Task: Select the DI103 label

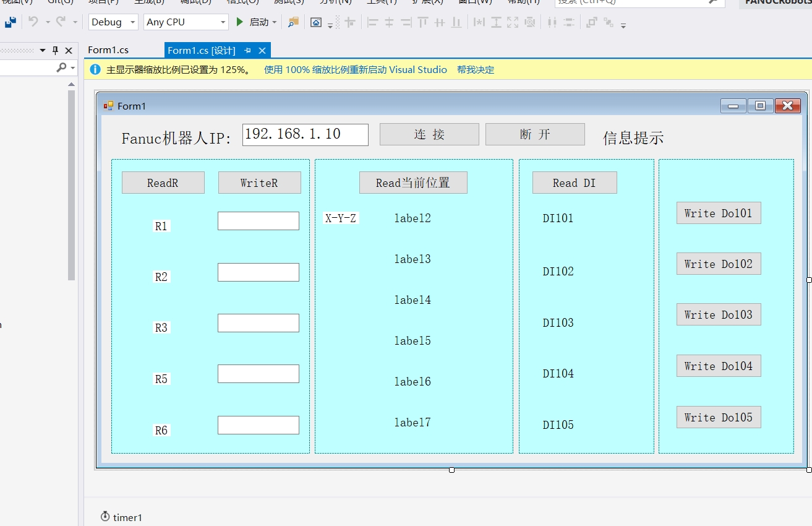Action: click(x=558, y=323)
